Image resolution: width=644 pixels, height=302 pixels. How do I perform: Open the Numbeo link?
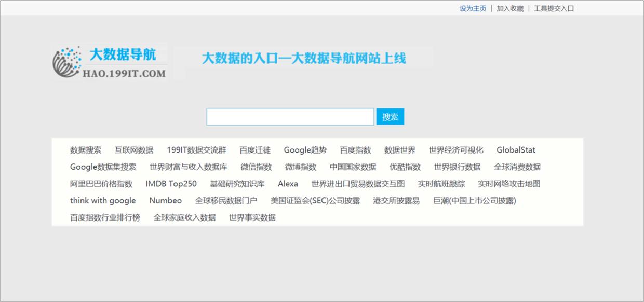click(x=165, y=200)
